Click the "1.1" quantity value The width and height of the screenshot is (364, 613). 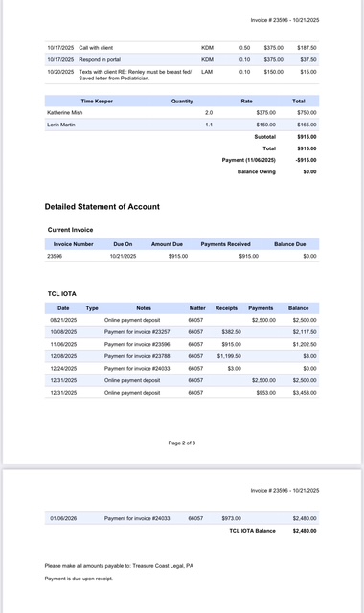[209, 125]
